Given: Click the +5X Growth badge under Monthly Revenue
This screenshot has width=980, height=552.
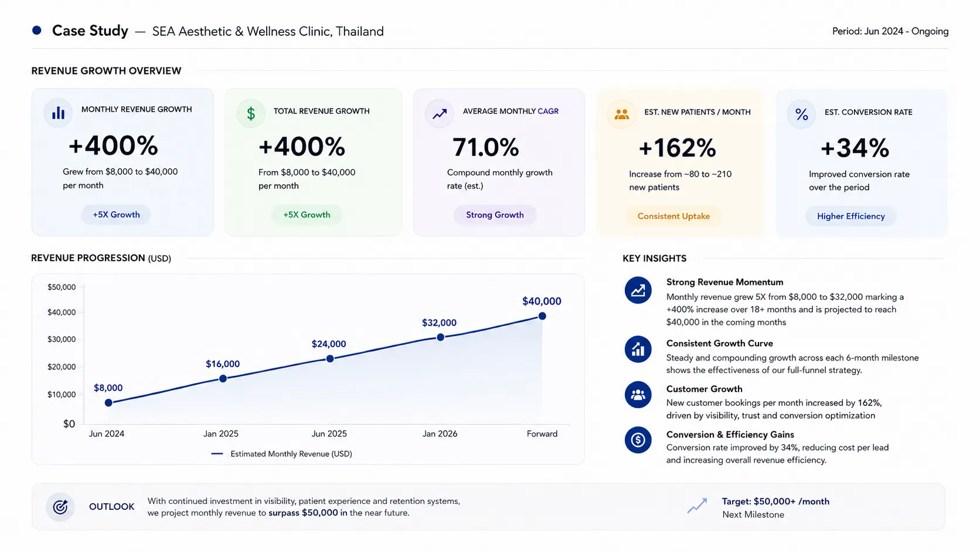Looking at the screenshot, I should (116, 215).
